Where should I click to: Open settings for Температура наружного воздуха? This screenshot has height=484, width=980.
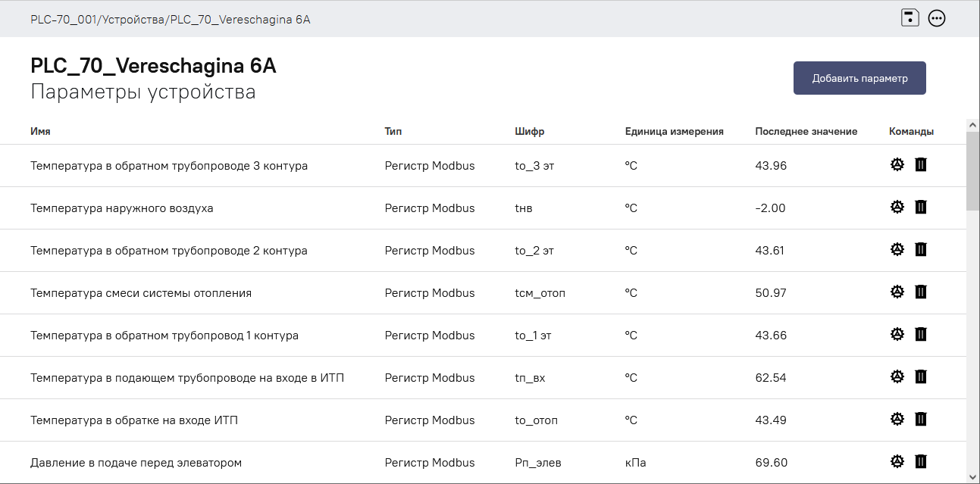[897, 207]
